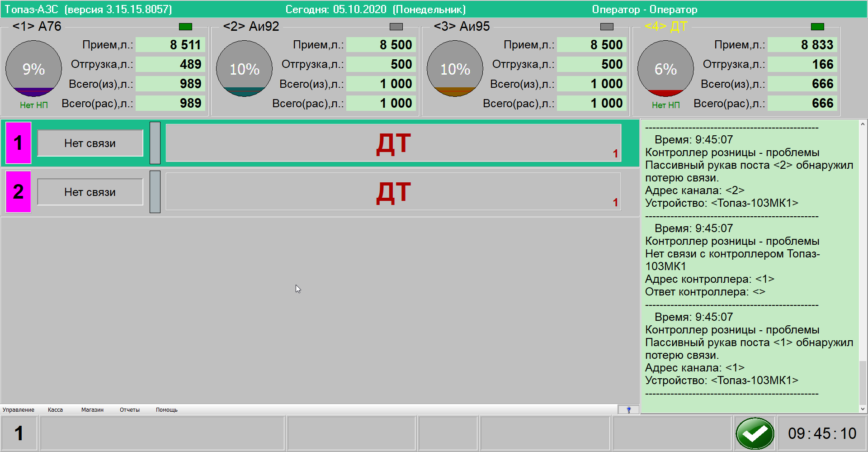
Task: Click ДТ Прием value 8 833
Action: [802, 45]
